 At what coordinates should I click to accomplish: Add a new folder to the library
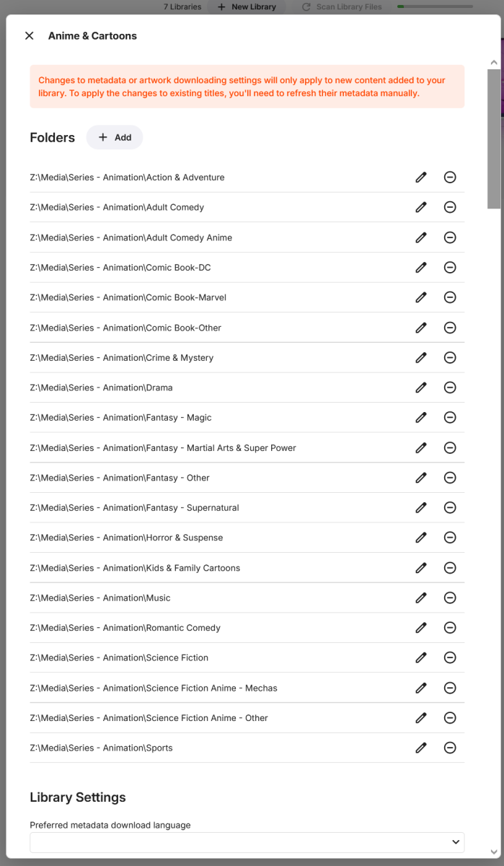pos(114,137)
